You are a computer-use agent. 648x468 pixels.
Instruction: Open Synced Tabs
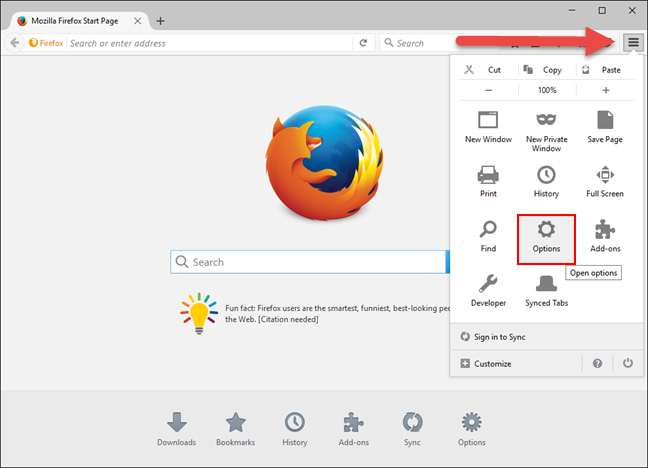[546, 291]
